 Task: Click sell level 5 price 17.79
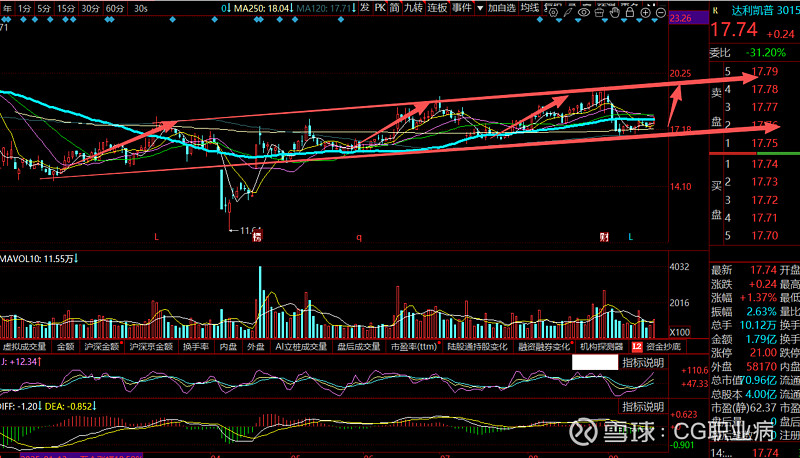[764, 72]
